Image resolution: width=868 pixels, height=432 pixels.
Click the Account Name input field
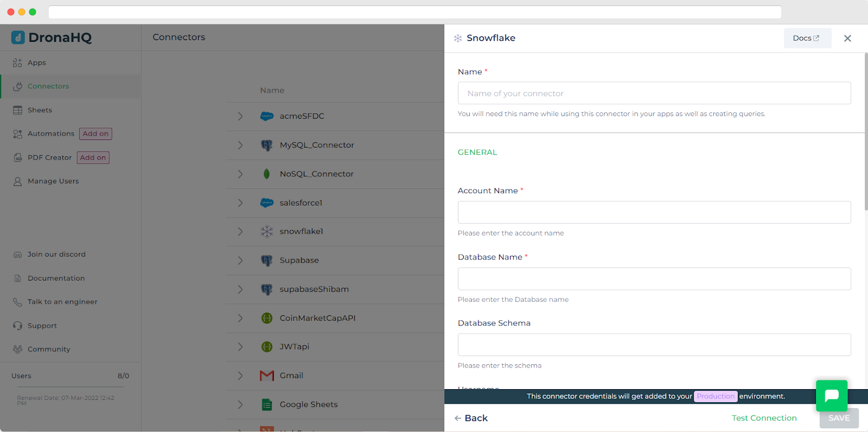654,212
